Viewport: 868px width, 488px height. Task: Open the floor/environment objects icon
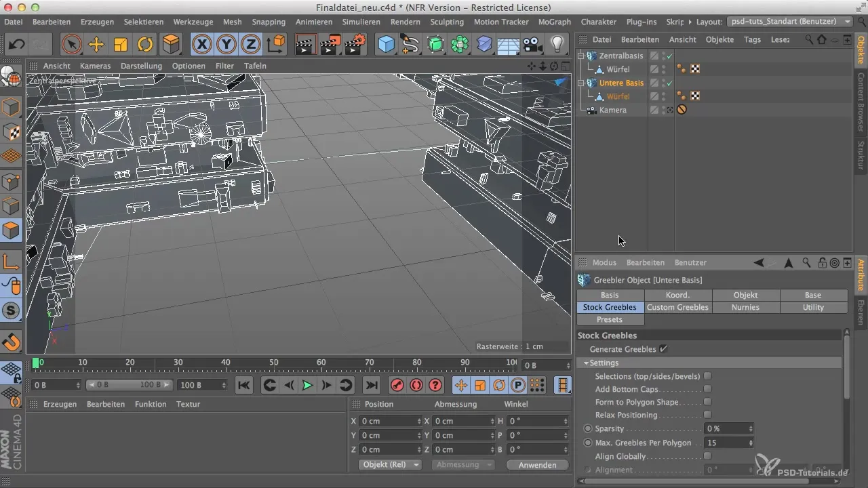pos(509,45)
